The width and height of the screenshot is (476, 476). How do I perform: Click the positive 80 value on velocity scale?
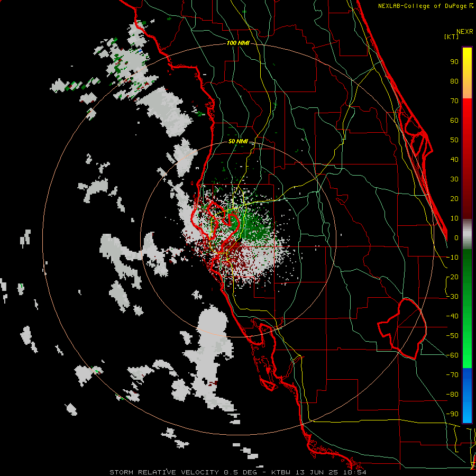click(x=454, y=81)
